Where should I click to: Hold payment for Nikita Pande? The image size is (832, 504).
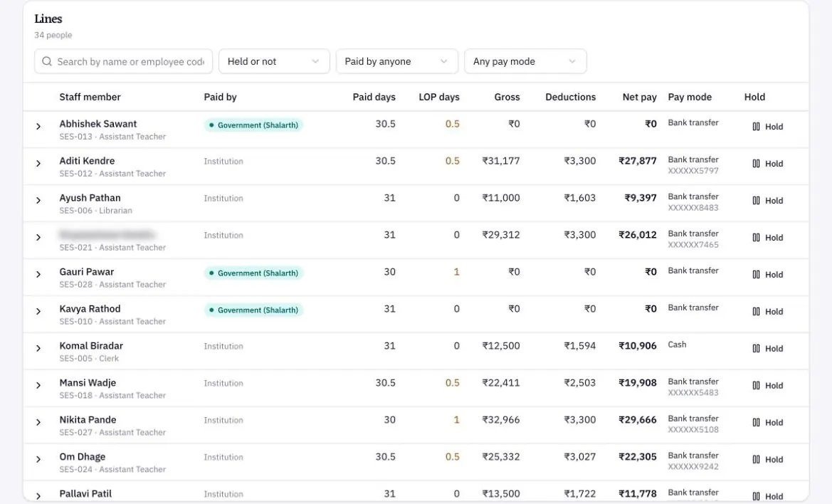click(767, 423)
